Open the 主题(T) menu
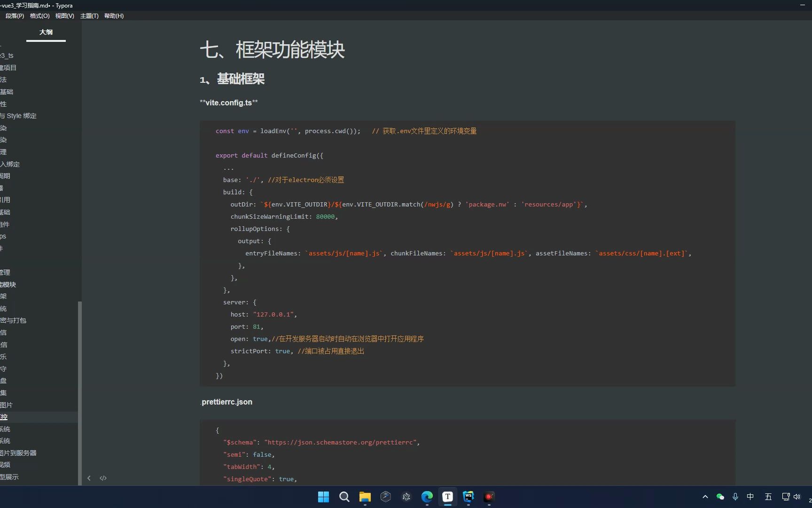Image resolution: width=812 pixels, height=508 pixels. coord(89,16)
